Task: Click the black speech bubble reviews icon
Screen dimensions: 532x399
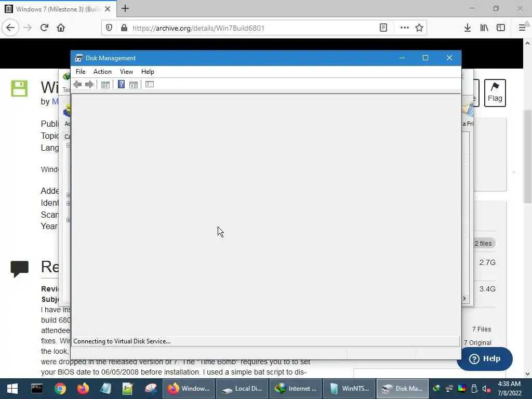Action: tap(19, 269)
